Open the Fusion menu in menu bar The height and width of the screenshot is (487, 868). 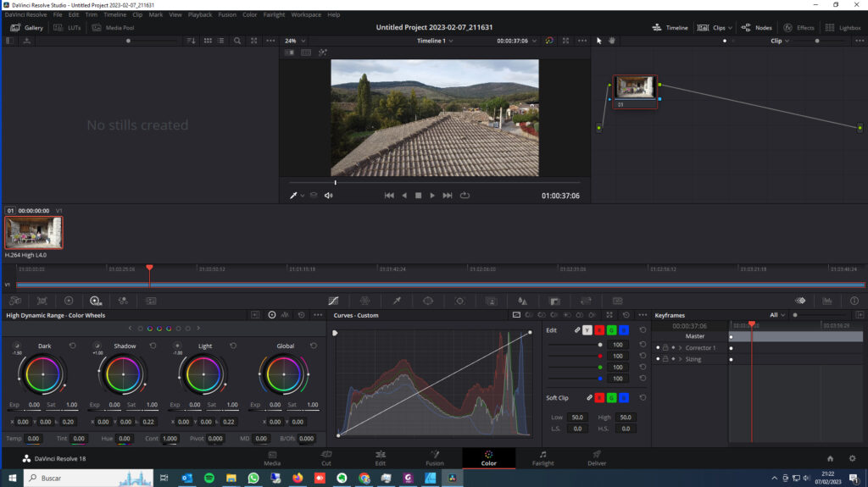click(226, 14)
